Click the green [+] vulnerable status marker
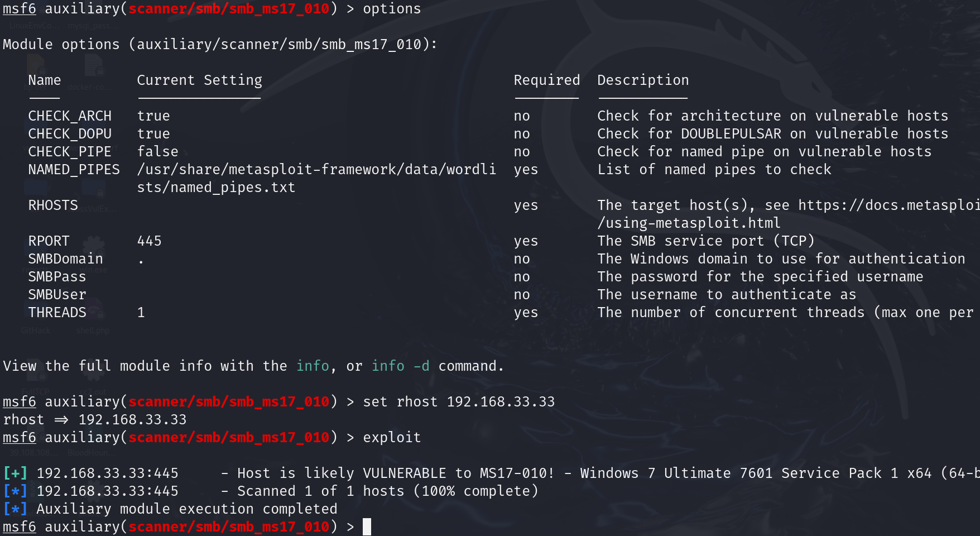980x536 pixels. [15, 473]
